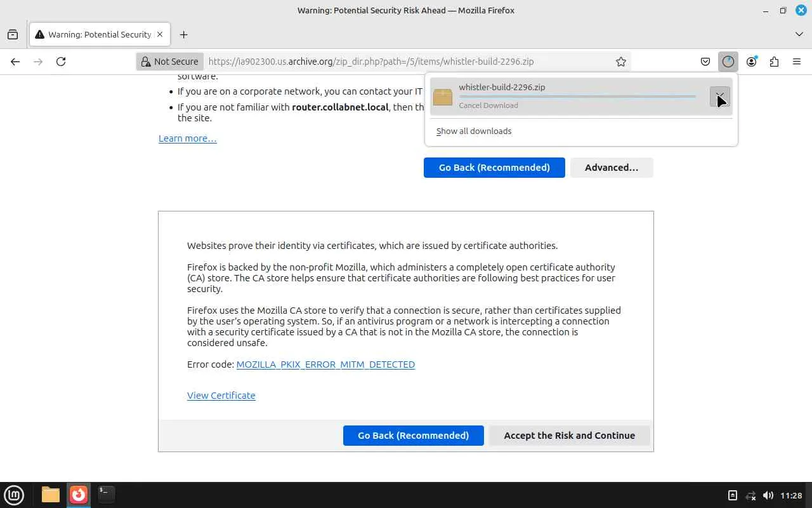
Task: Click the upper Go Back (Recommended) button
Action: click(x=494, y=168)
